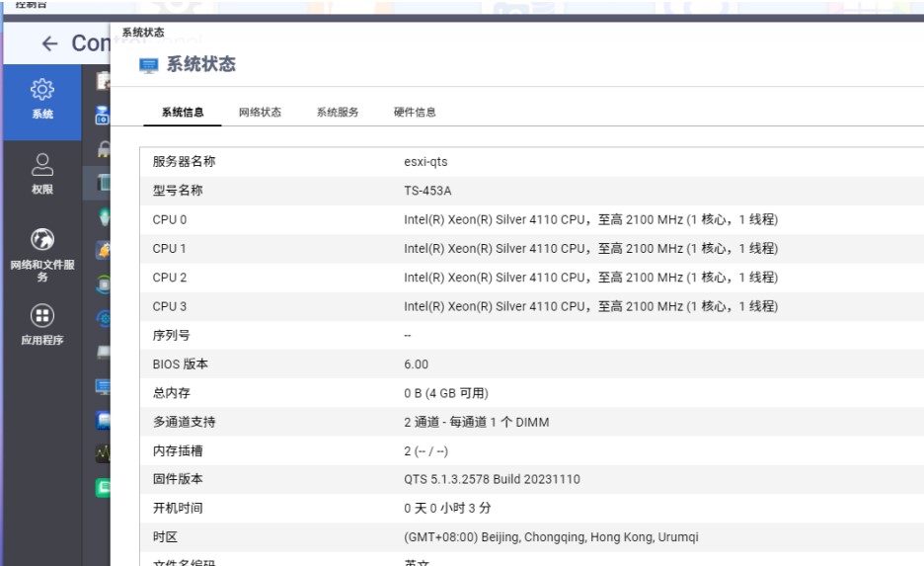The height and width of the screenshot is (566, 924).
Task: Click the 序列号 label
Action: [171, 335]
